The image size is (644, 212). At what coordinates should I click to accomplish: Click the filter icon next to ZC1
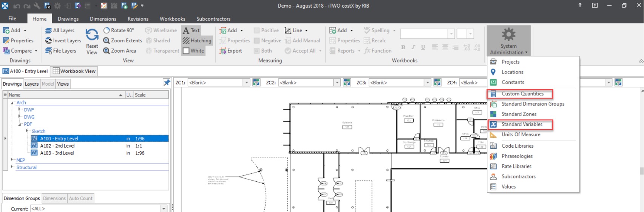[x=256, y=83]
